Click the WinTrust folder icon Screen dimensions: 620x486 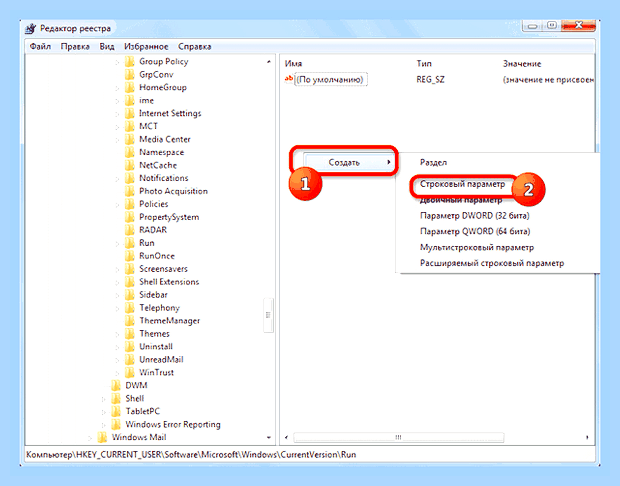click(129, 373)
